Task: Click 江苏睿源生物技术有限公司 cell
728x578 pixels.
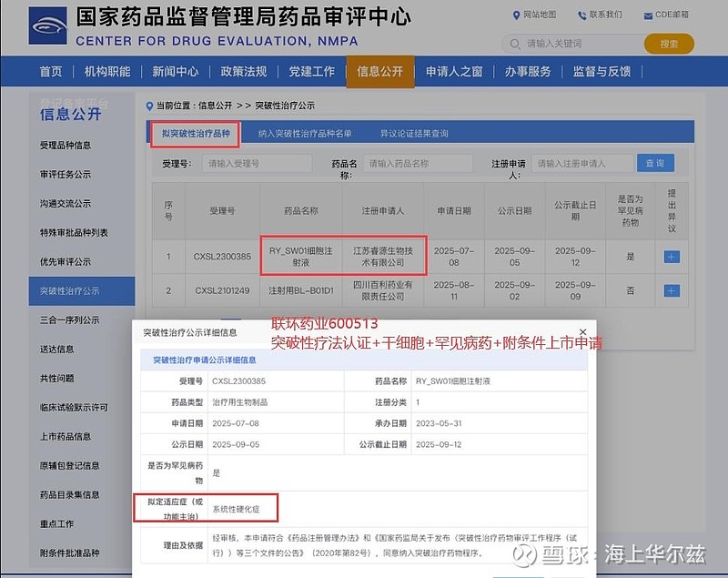Action: coord(383,257)
